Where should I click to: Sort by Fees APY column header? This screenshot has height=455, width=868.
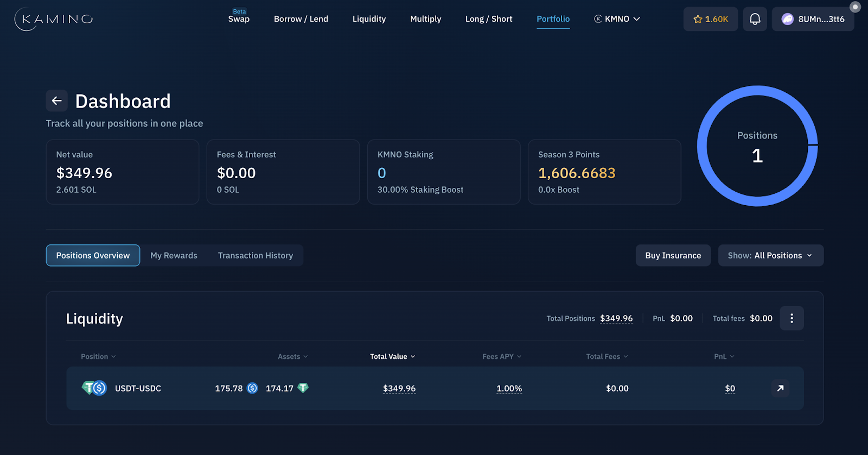tap(502, 357)
